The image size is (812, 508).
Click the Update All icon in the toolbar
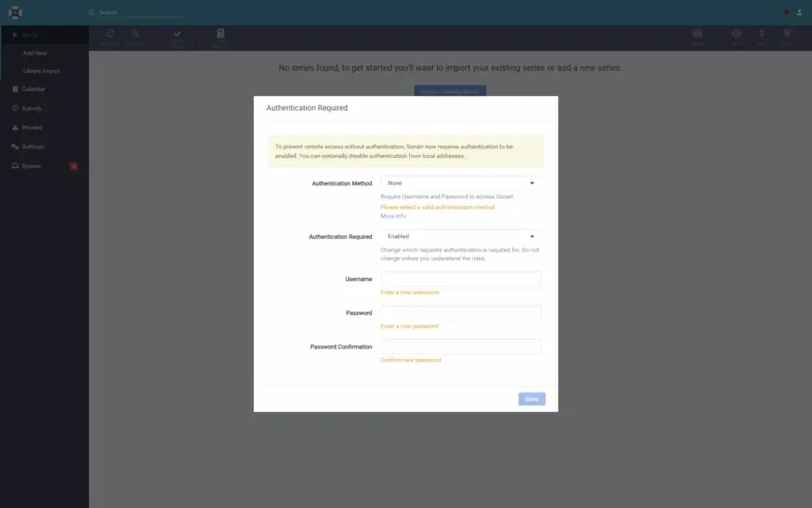point(109,36)
